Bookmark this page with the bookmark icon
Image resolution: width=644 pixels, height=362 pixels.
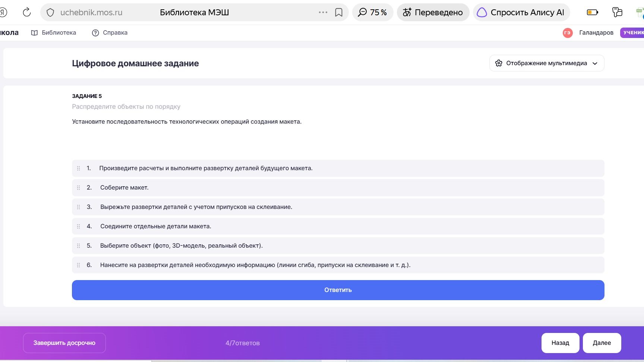tap(339, 12)
